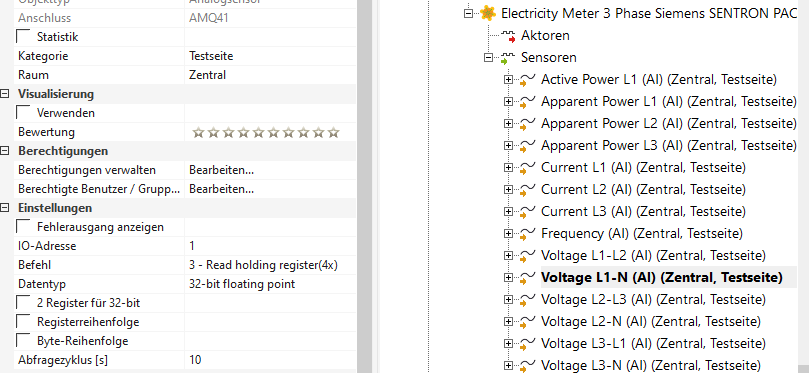Expand the Active Power L1 node
809x373 pixels.
(x=508, y=80)
